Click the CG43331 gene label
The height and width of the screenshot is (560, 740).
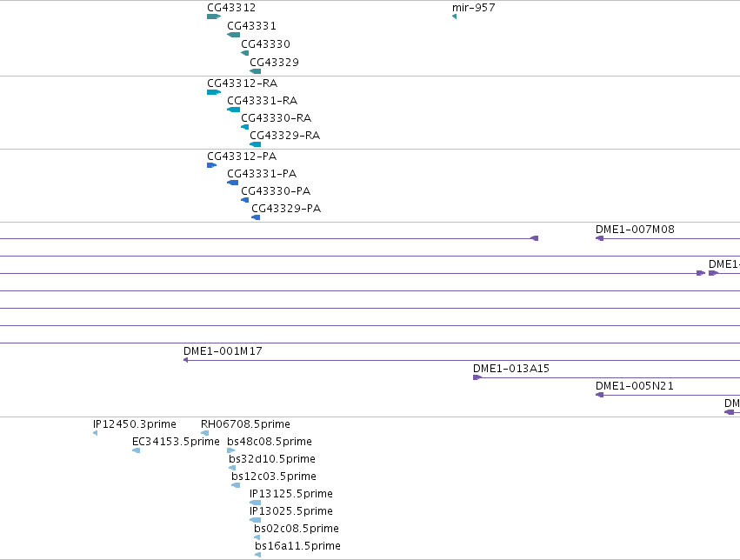[x=251, y=25]
